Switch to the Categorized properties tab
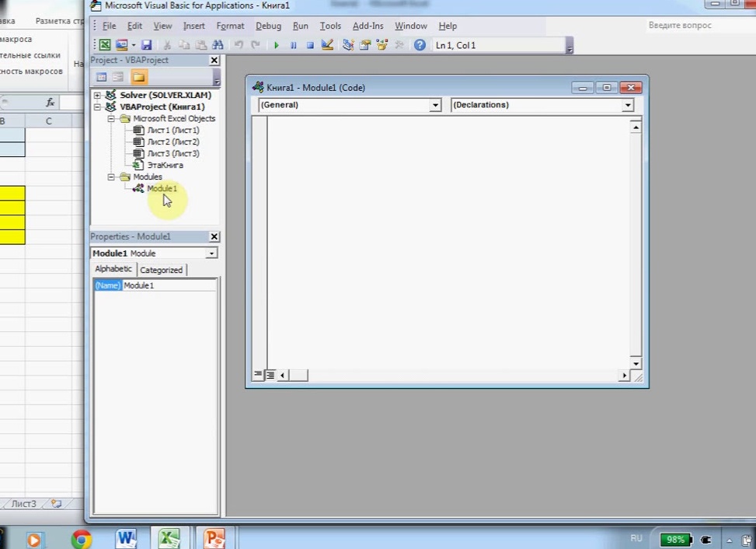Image resolution: width=756 pixels, height=549 pixels. [x=162, y=270]
